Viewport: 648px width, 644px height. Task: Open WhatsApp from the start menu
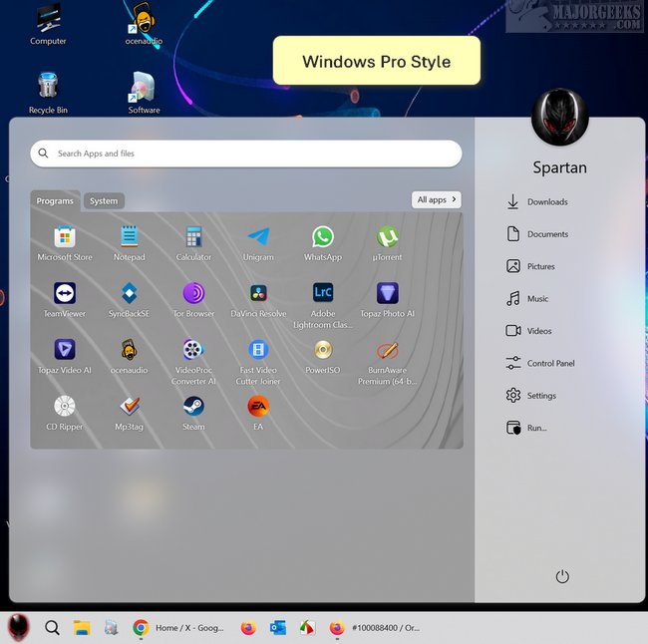pyautogui.click(x=323, y=243)
